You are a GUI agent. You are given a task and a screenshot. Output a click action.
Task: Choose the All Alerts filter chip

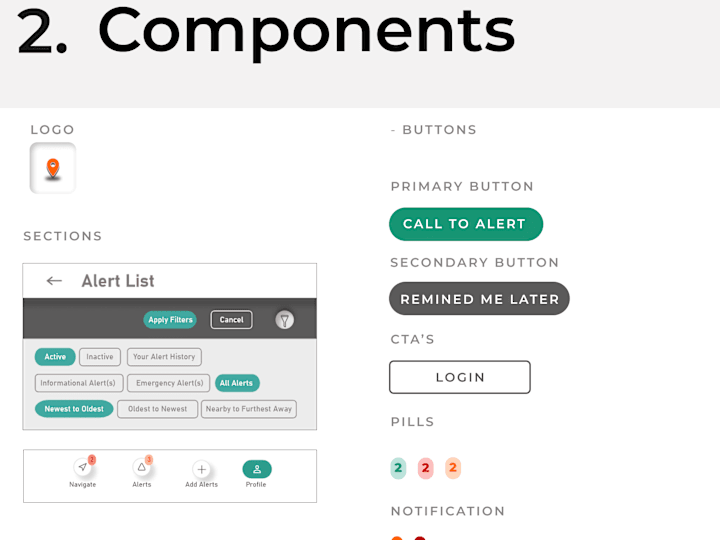coord(237,383)
